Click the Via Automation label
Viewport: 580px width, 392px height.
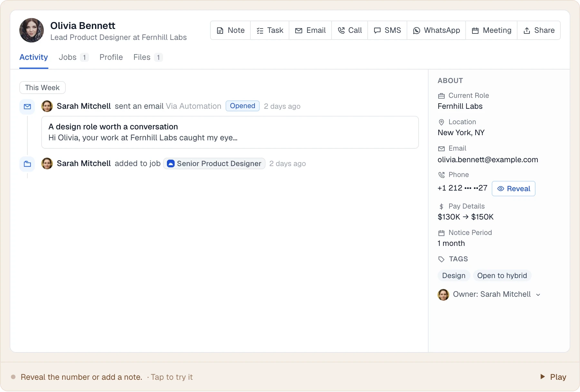(194, 106)
